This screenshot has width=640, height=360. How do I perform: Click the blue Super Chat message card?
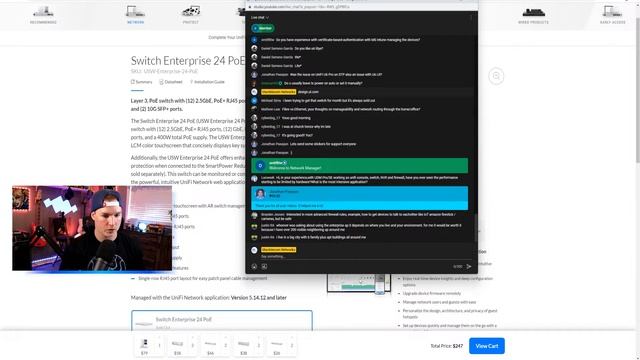point(360,198)
